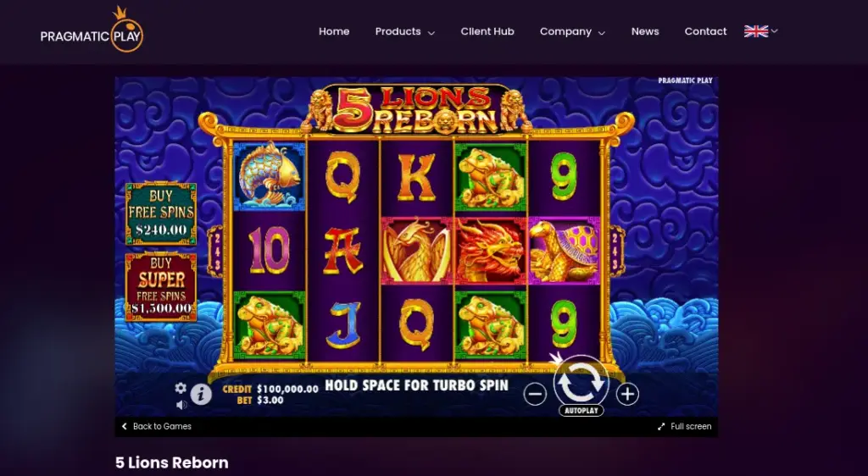Click the golden fish reel symbol

[x=270, y=176]
